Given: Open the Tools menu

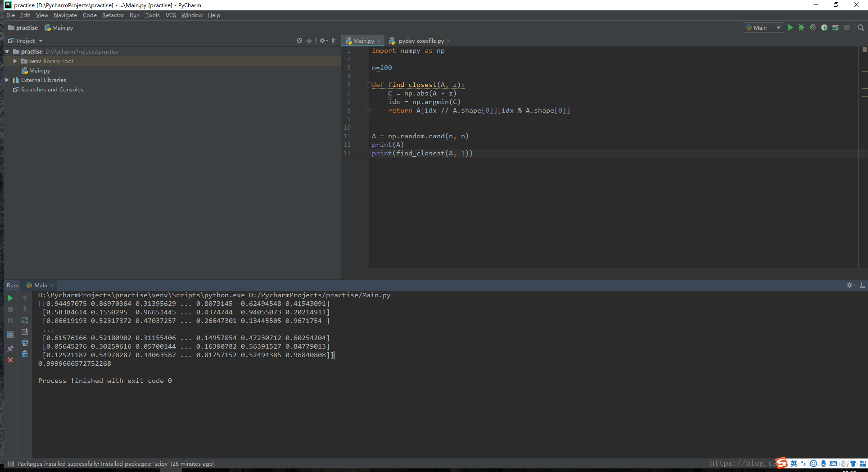Looking at the screenshot, I should (x=153, y=15).
